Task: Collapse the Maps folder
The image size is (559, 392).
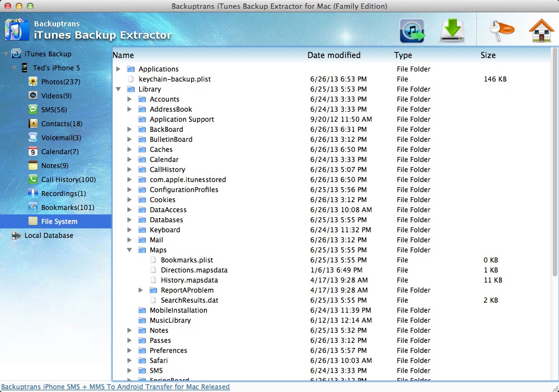Action: tap(130, 250)
